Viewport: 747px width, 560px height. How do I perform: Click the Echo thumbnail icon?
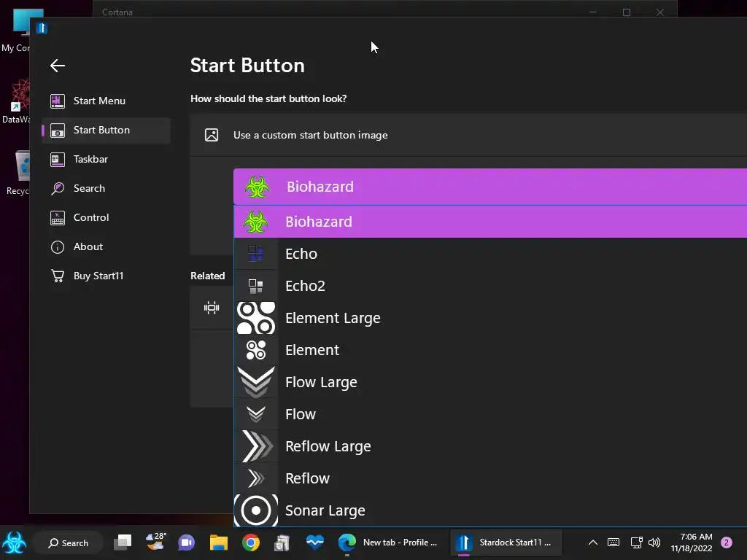(x=256, y=254)
